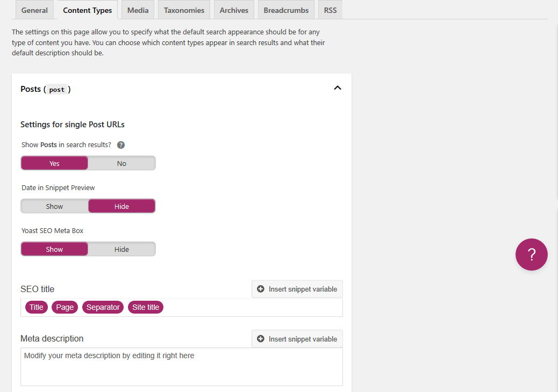This screenshot has width=558, height=392.
Task: Select Show for Yoast SEO Meta Box
Action: coord(54,249)
